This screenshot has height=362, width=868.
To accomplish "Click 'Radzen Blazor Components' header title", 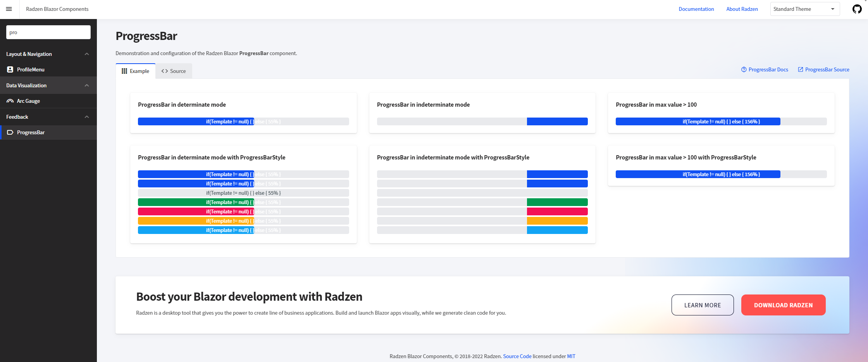I will pyautogui.click(x=57, y=9).
